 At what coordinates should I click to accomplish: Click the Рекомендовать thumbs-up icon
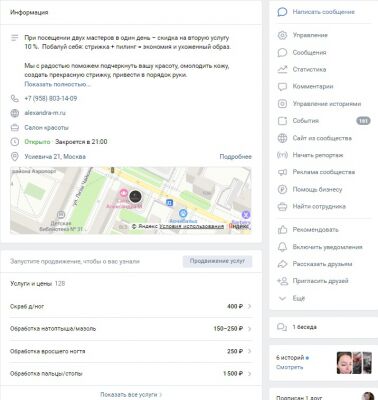(x=282, y=230)
